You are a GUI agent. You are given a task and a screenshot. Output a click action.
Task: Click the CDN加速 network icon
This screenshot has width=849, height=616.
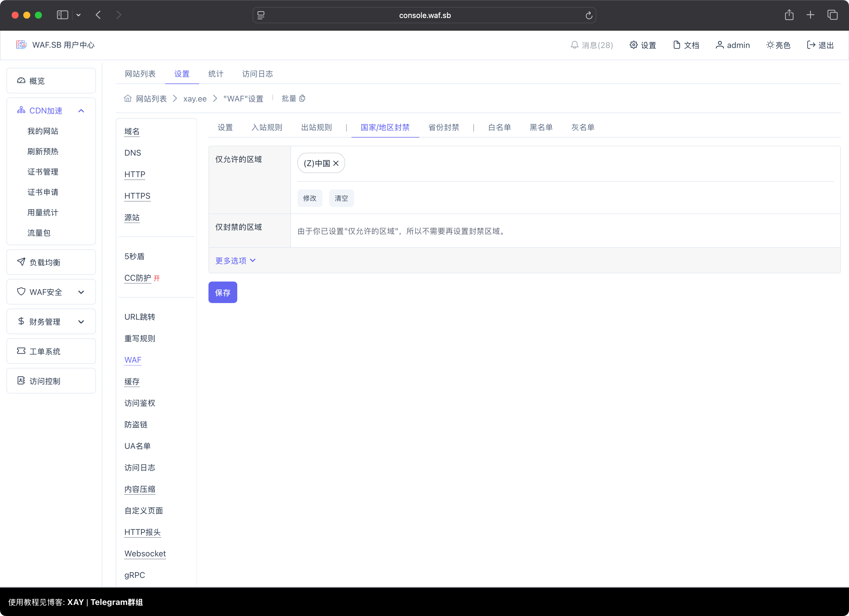coord(21,110)
